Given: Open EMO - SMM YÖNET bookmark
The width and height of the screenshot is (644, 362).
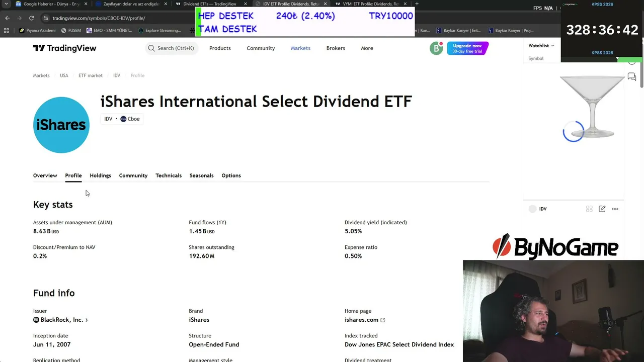Looking at the screenshot, I should 109,30.
